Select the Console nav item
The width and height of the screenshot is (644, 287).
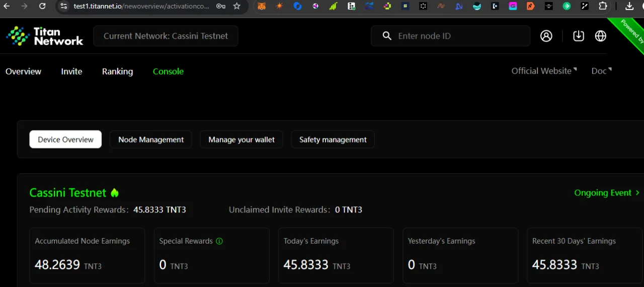168,71
